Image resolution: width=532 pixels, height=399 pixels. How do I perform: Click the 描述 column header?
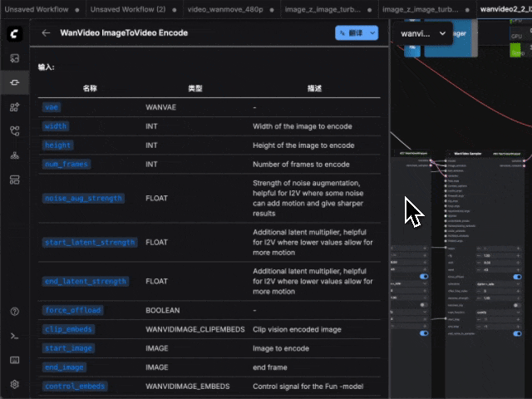pyautogui.click(x=314, y=89)
